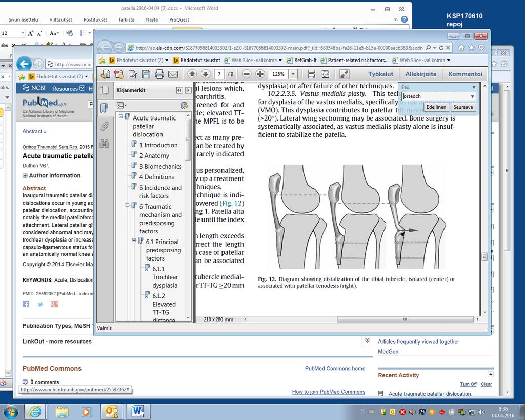The height and width of the screenshot is (420, 525).
Task: Click the save PDF floppy icon
Action: click(x=146, y=74)
